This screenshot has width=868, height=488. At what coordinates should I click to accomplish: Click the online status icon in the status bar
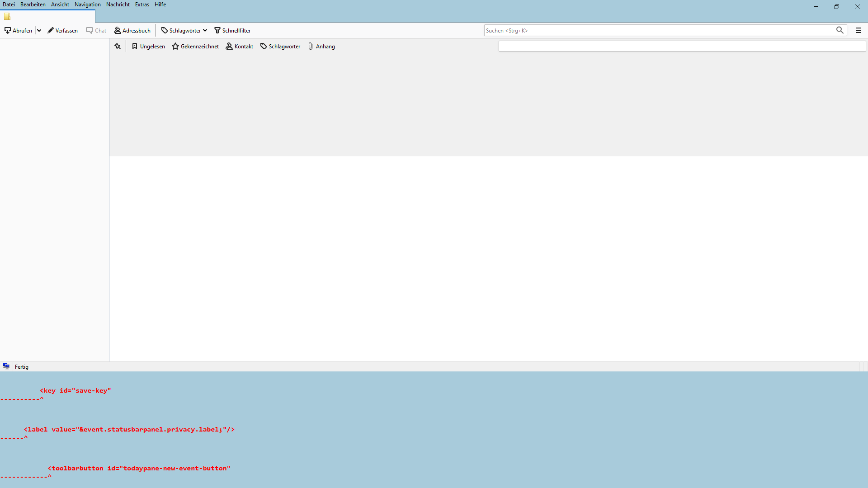[6, 366]
